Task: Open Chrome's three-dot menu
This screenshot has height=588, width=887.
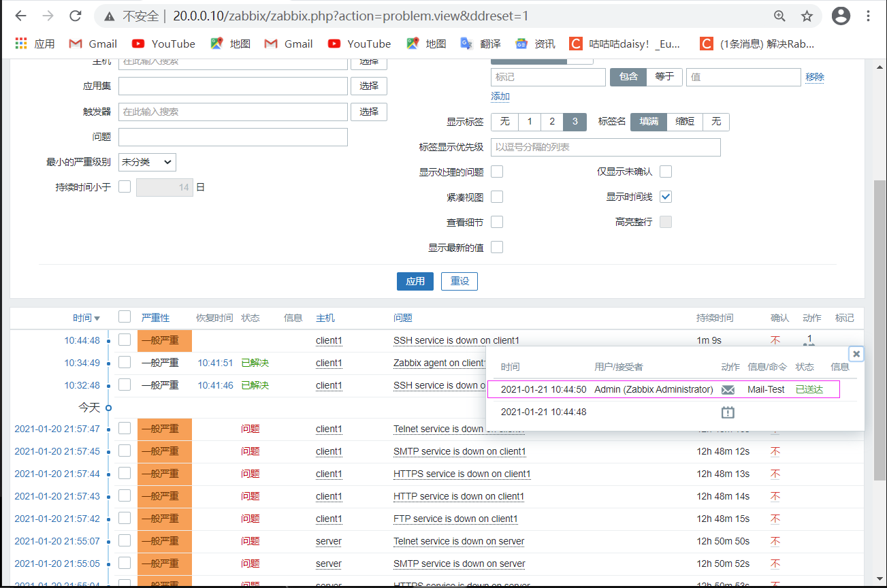Action: 869,15
